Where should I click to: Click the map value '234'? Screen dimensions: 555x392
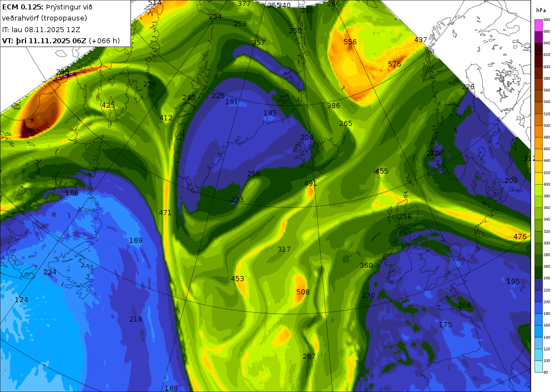coord(50,272)
